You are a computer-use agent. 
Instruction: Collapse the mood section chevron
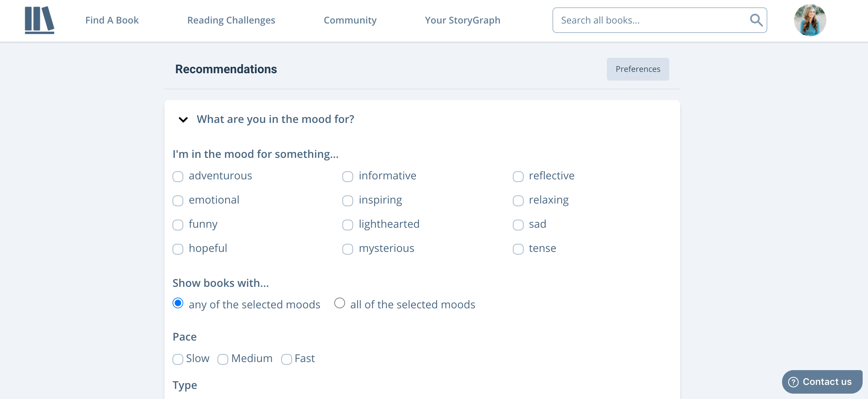point(183,119)
